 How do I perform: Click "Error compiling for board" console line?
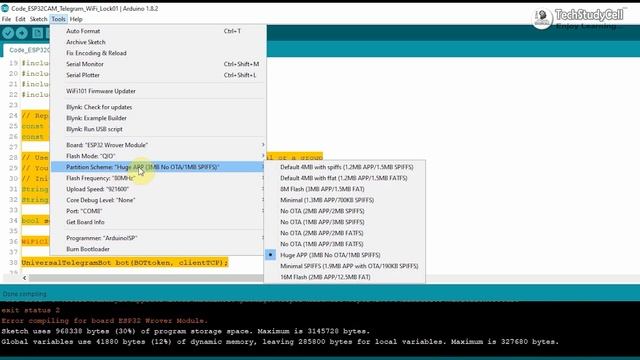(104, 321)
